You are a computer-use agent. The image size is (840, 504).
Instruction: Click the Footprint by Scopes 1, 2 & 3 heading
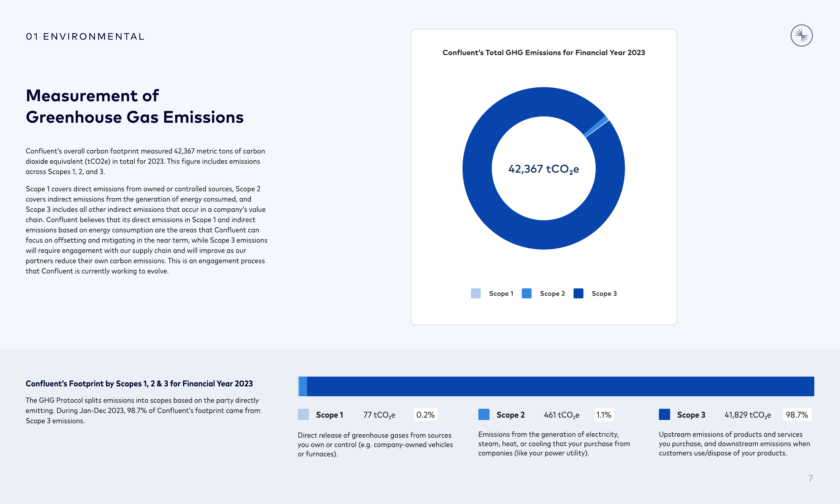[x=139, y=384]
